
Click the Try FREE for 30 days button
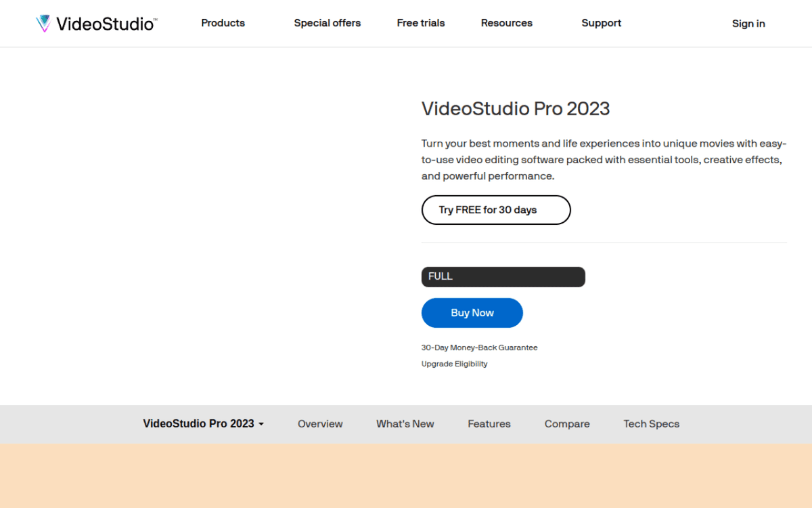point(496,210)
